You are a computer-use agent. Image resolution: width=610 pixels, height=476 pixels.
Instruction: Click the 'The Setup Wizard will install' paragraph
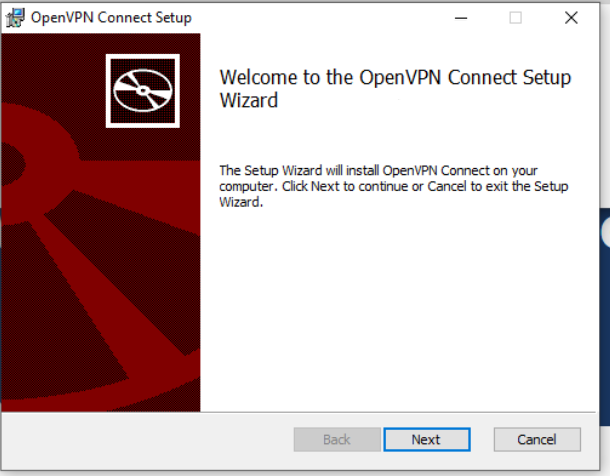(x=394, y=186)
